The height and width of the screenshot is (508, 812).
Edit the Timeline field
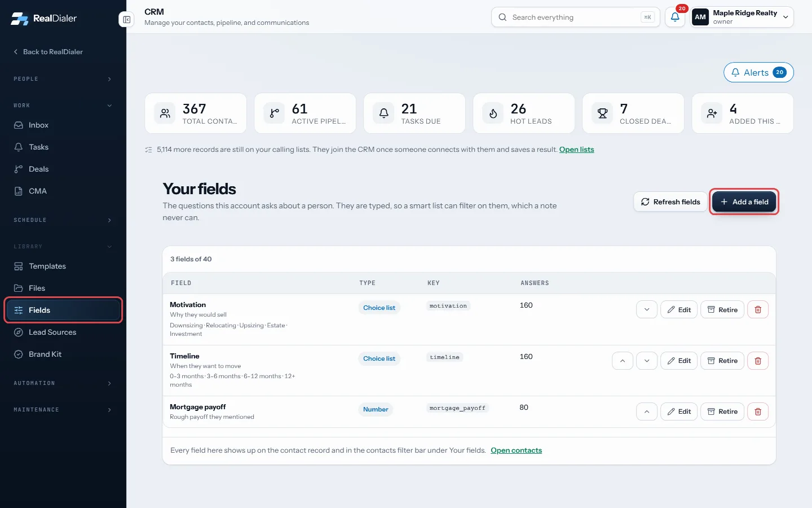click(679, 361)
